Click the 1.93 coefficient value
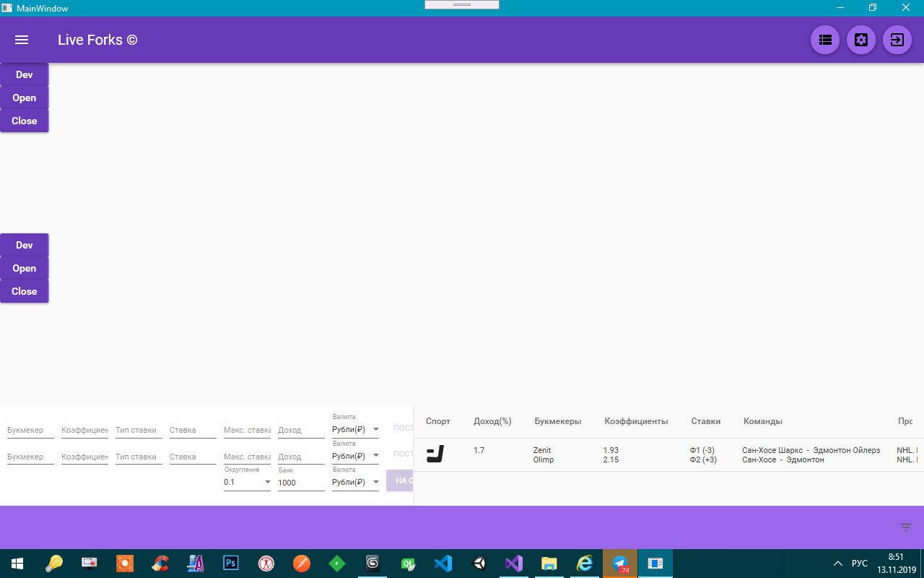The width and height of the screenshot is (924, 578). [x=611, y=450]
